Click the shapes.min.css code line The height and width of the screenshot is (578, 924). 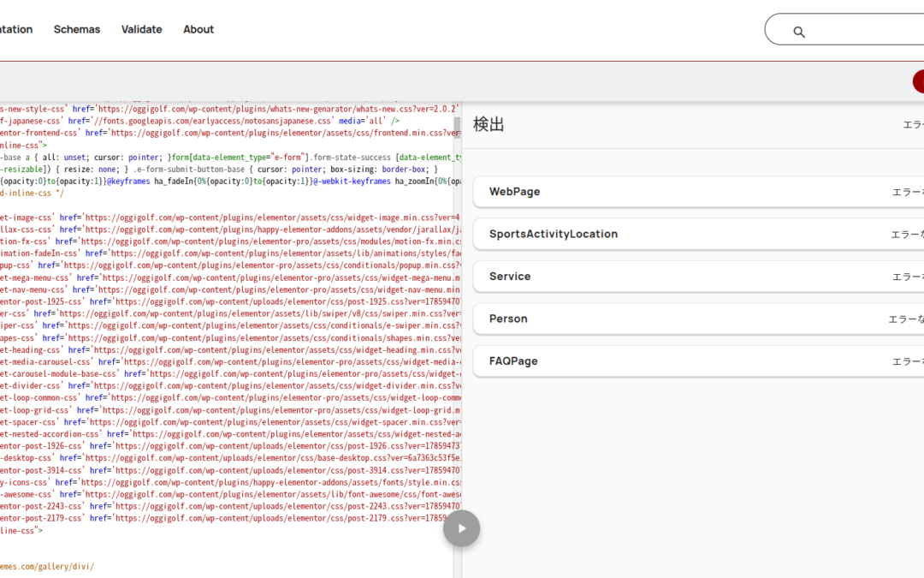230,338
